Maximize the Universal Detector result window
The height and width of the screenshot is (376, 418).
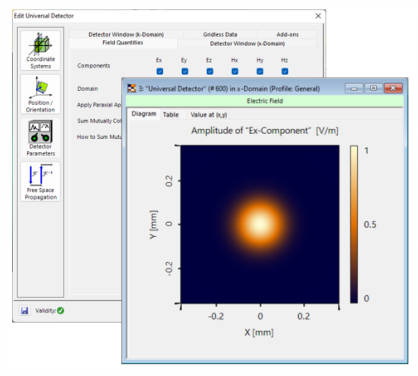[x=374, y=88]
